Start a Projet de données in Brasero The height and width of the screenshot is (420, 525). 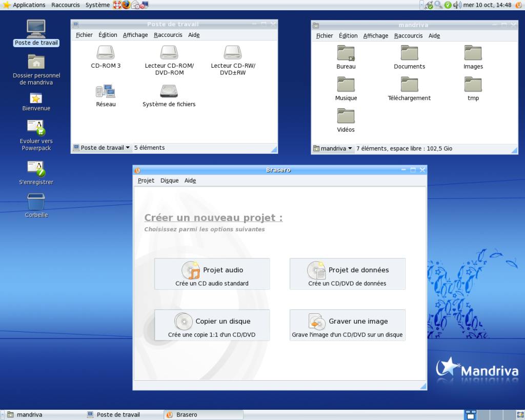348,274
